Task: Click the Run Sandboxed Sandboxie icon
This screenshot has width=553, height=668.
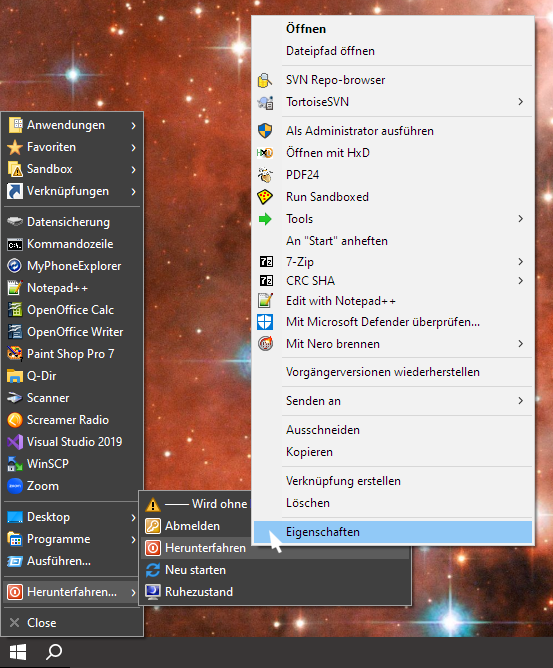Action: 265,197
